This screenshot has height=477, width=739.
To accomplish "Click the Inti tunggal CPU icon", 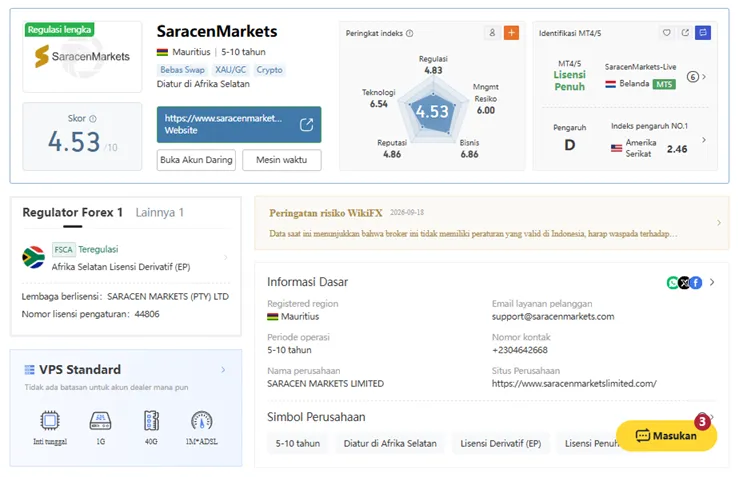I will pyautogui.click(x=50, y=420).
